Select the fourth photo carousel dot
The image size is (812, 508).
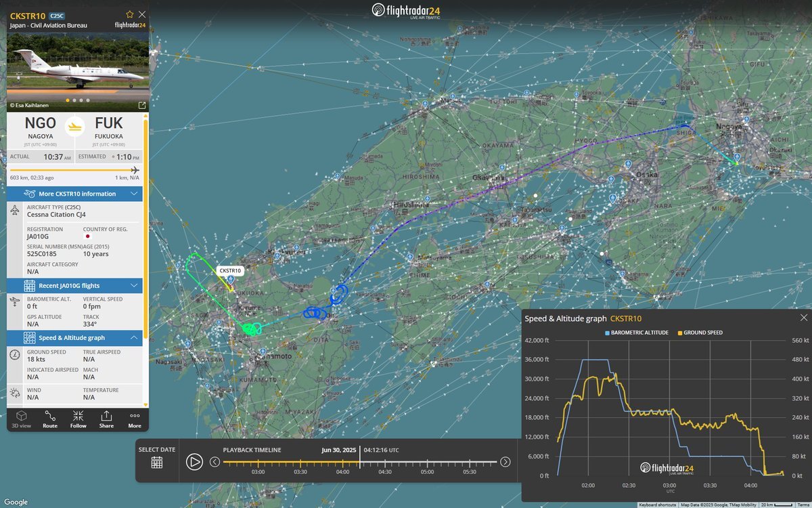coord(87,100)
